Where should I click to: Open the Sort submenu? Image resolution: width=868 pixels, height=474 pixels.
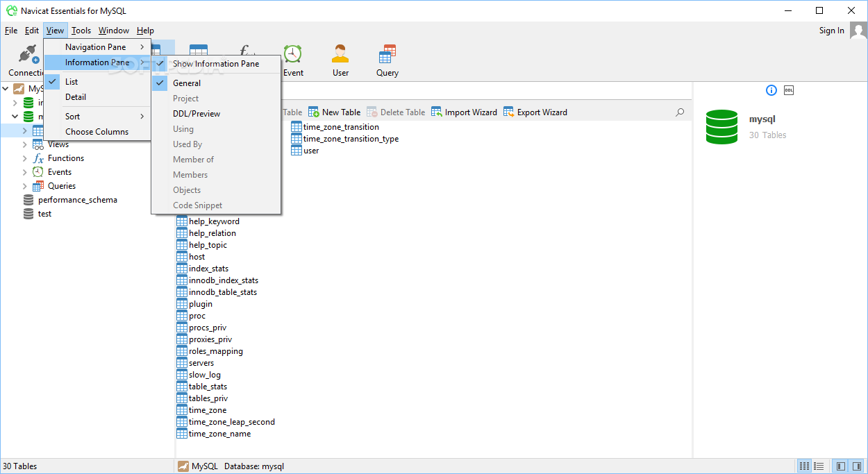97,117
